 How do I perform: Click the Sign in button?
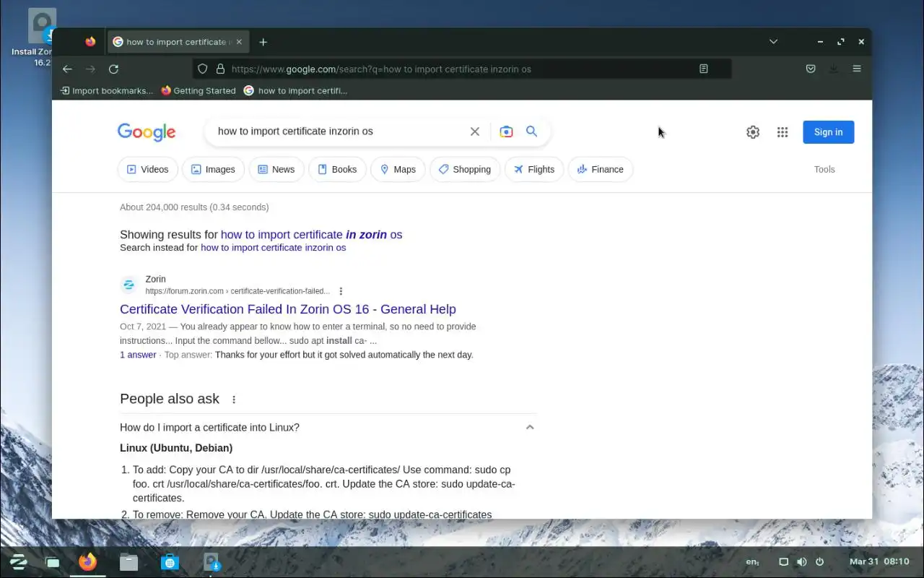click(828, 132)
